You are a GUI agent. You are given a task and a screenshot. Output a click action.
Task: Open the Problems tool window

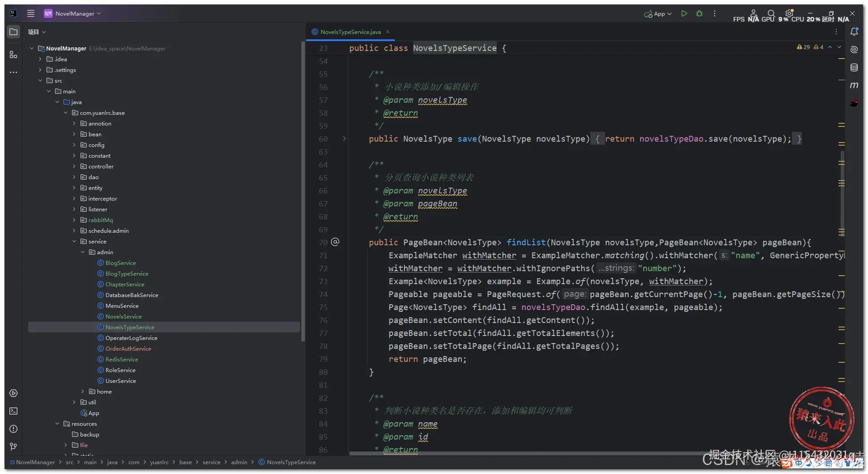13,429
